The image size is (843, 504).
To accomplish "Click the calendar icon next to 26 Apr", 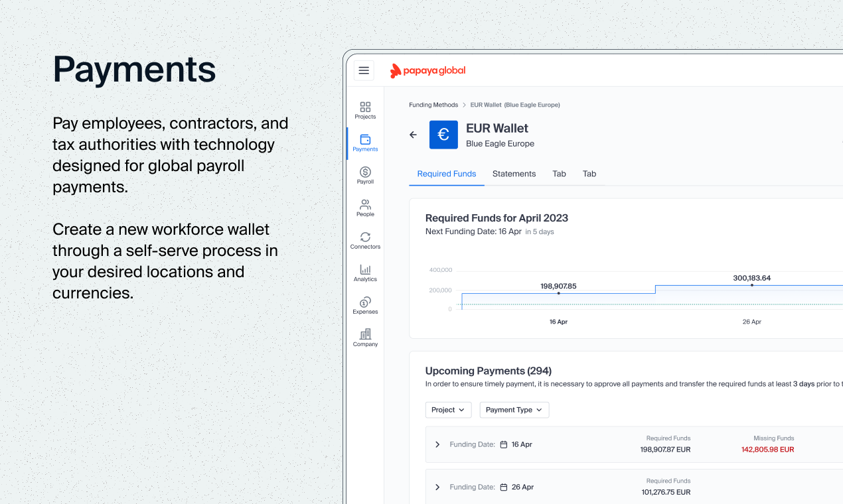I will [x=503, y=487].
